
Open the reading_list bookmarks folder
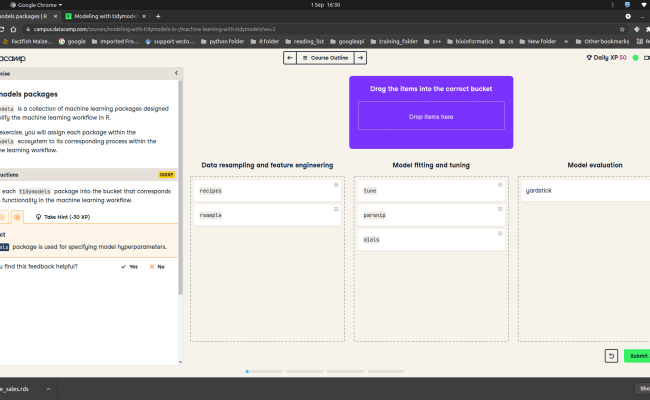point(305,41)
